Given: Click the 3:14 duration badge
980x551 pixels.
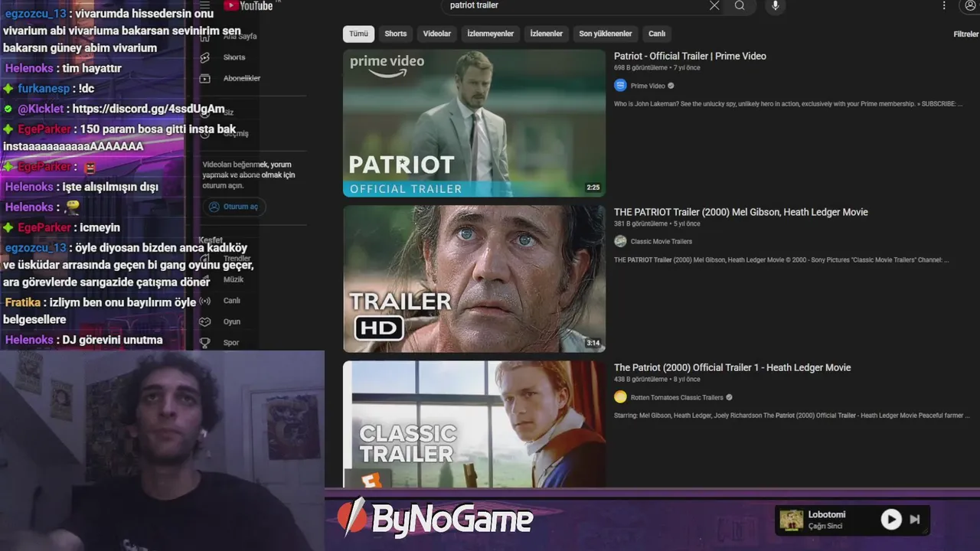Looking at the screenshot, I should point(593,343).
